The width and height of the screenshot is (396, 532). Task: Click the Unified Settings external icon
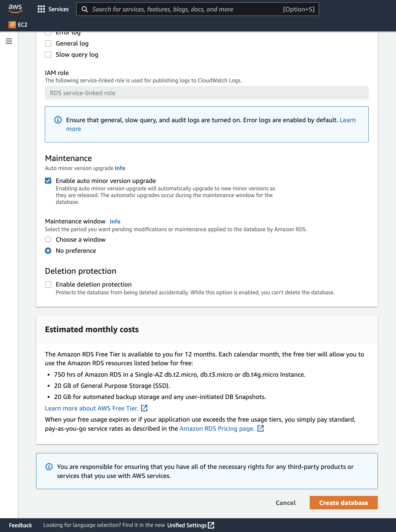pyautogui.click(x=211, y=525)
